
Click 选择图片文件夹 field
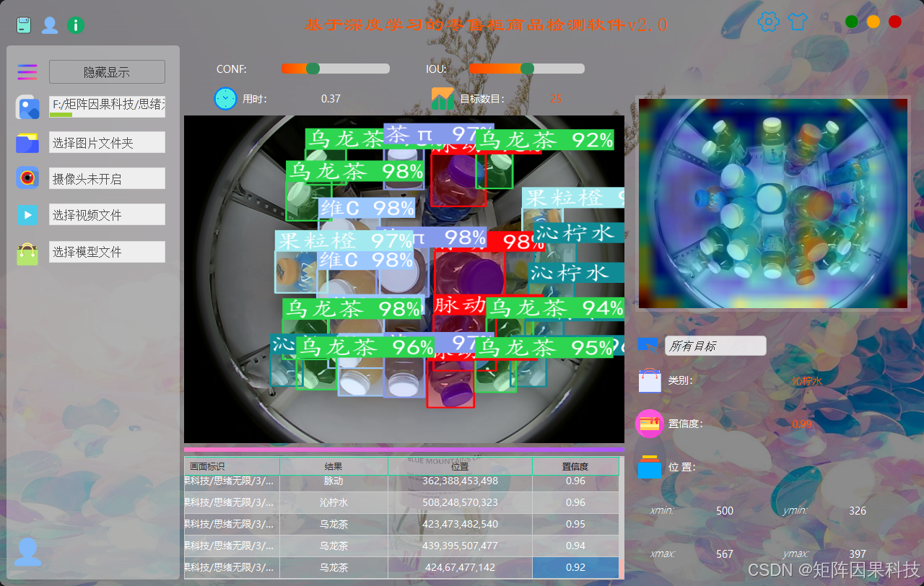(107, 142)
